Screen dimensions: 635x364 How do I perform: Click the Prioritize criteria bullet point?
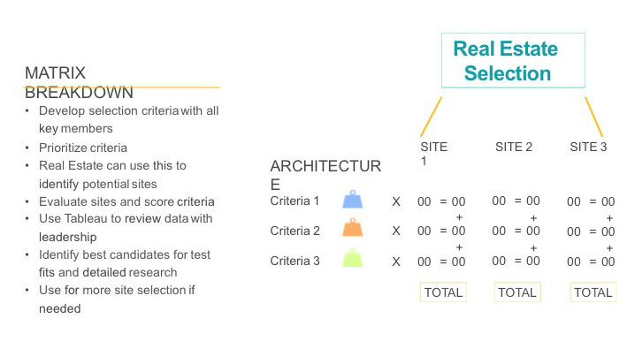[x=83, y=148]
